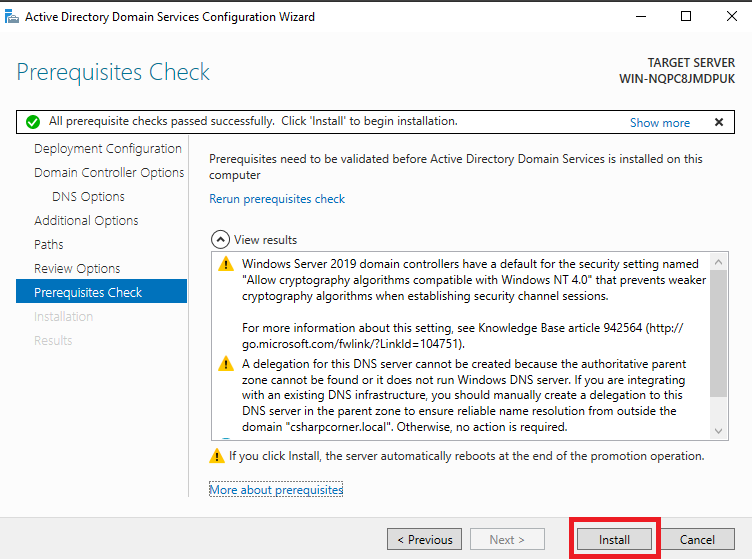Go to Deployment Configuration step

(x=108, y=148)
